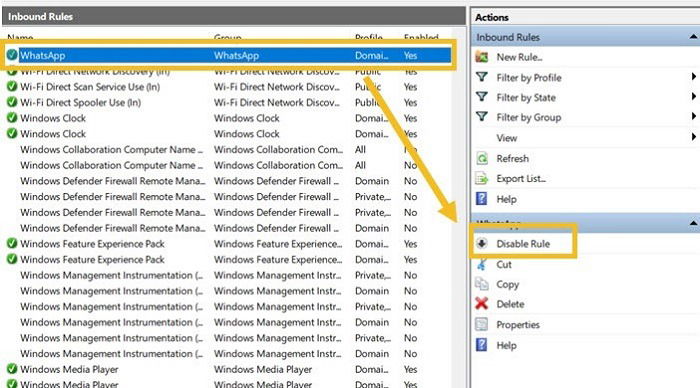Viewport: 700px width, 388px height.
Task: Refresh the inbound rules list
Action: (512, 159)
